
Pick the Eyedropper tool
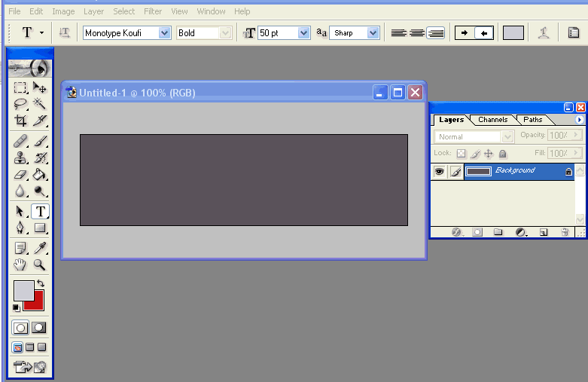[x=40, y=248]
